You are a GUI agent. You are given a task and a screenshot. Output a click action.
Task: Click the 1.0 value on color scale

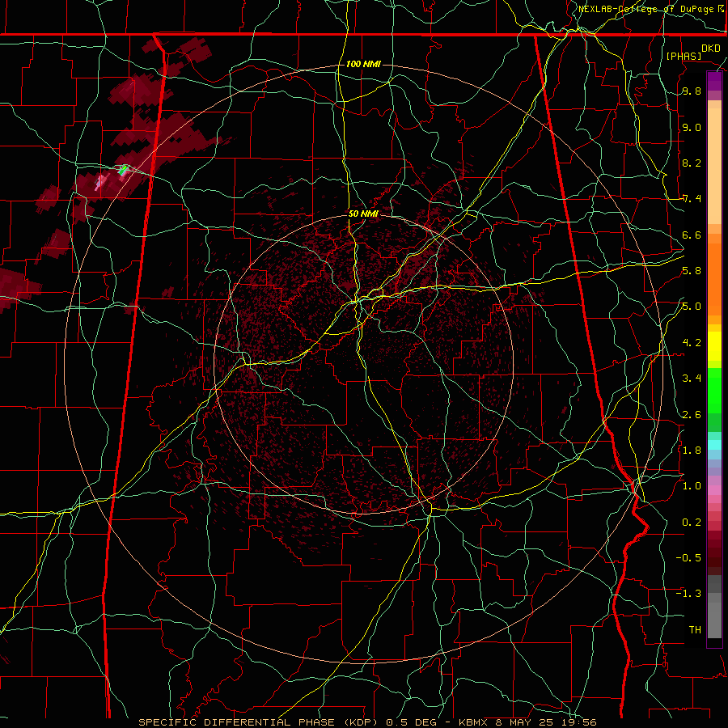pos(692,486)
